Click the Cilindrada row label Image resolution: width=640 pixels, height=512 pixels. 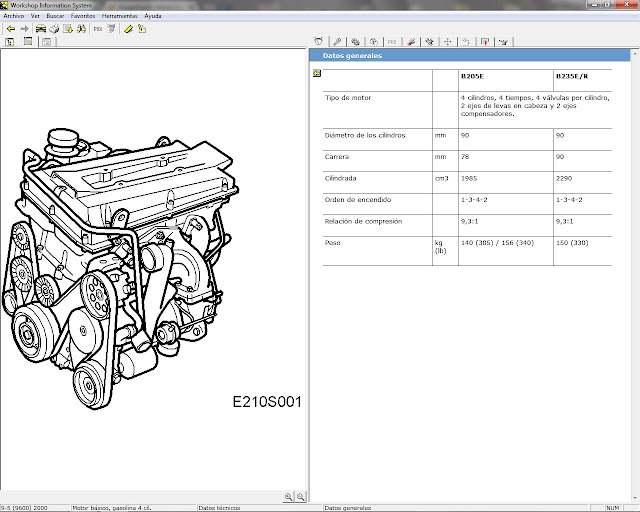tap(340, 178)
